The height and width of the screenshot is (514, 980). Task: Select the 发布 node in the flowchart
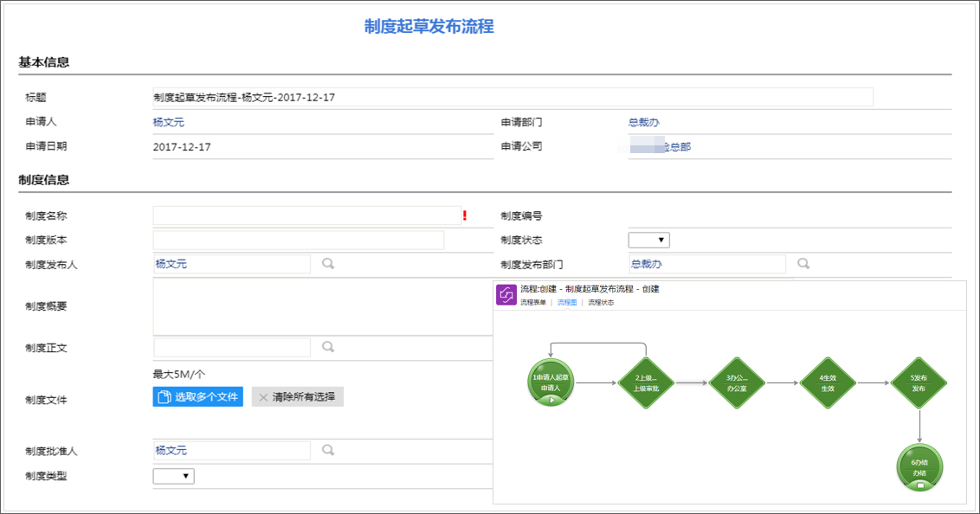click(x=918, y=381)
